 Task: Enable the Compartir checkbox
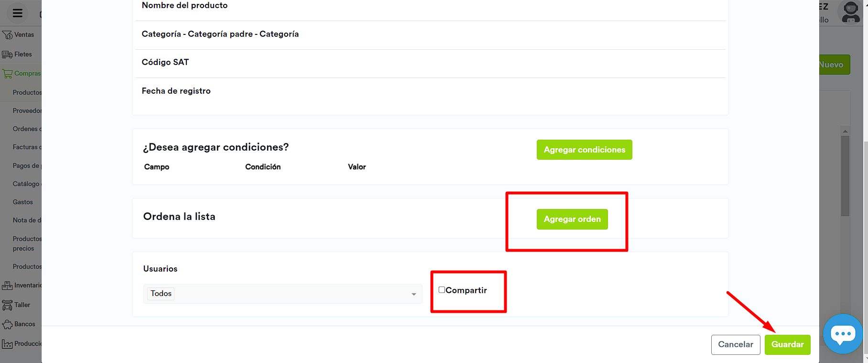[442, 290]
